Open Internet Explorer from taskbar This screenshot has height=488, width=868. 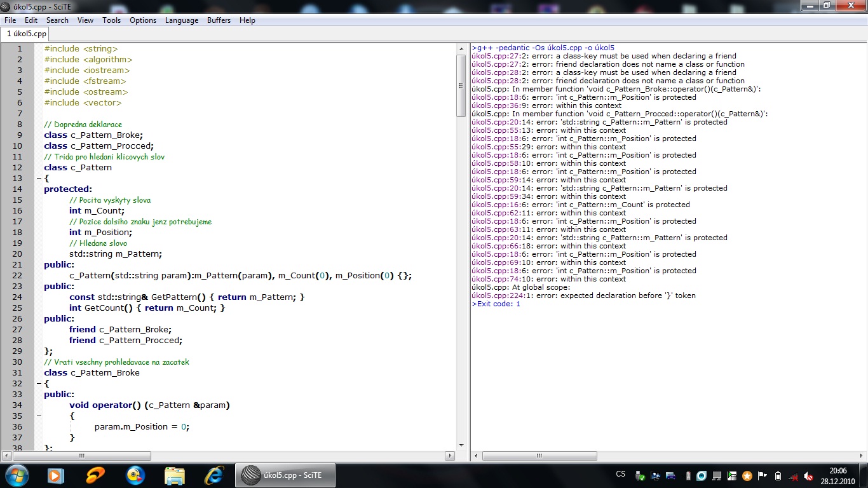pyautogui.click(x=214, y=475)
